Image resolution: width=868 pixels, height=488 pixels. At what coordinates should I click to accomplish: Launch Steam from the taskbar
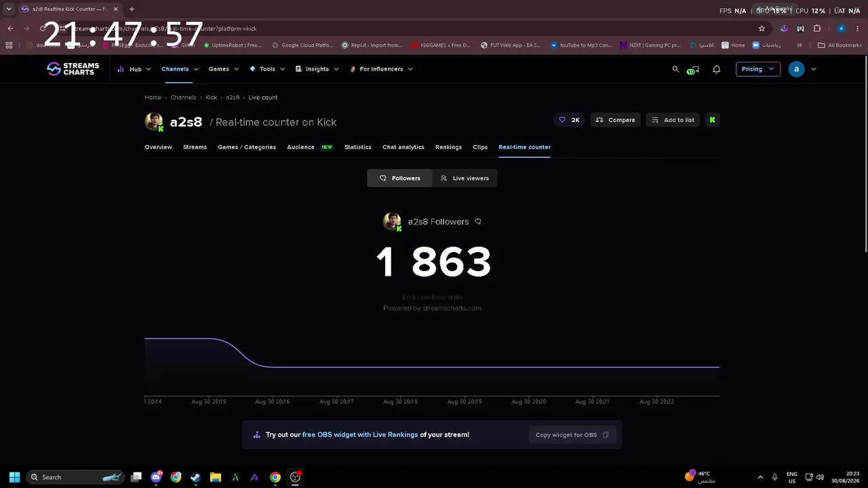point(195,477)
